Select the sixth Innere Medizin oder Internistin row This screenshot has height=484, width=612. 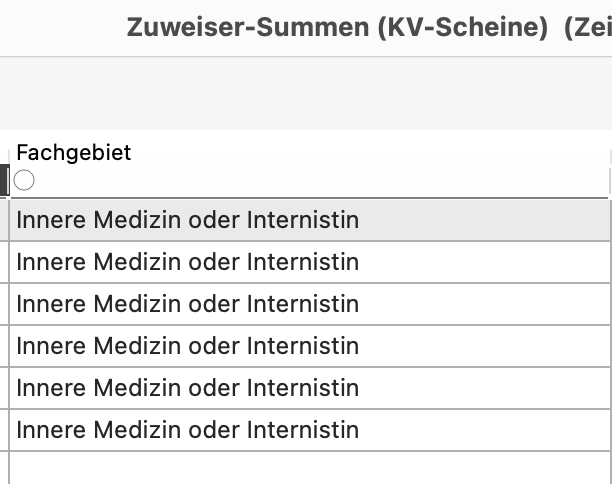pyautogui.click(x=310, y=430)
